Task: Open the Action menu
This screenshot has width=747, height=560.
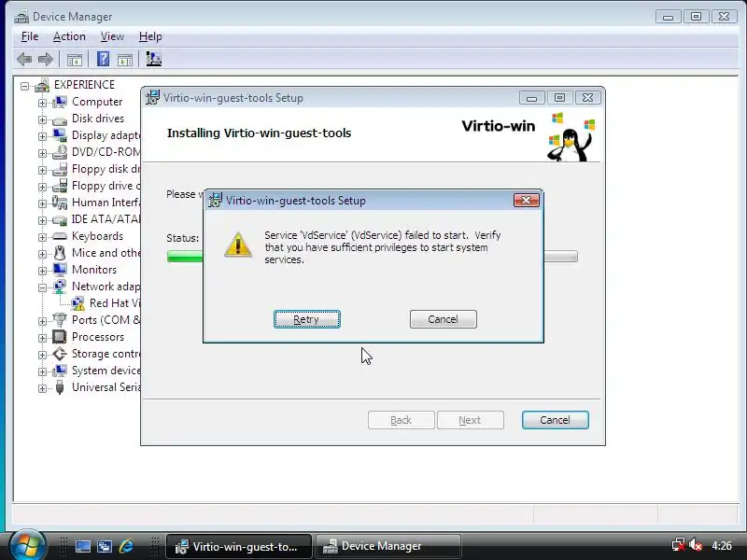Action: point(69,36)
